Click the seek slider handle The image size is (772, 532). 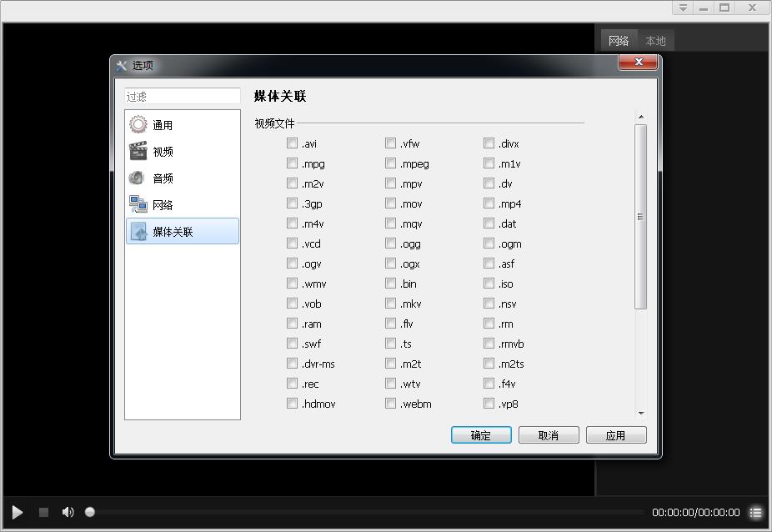[89, 512]
